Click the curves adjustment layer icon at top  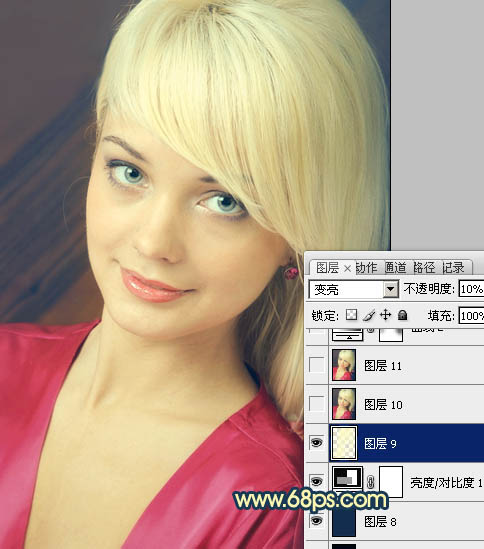coord(347,335)
